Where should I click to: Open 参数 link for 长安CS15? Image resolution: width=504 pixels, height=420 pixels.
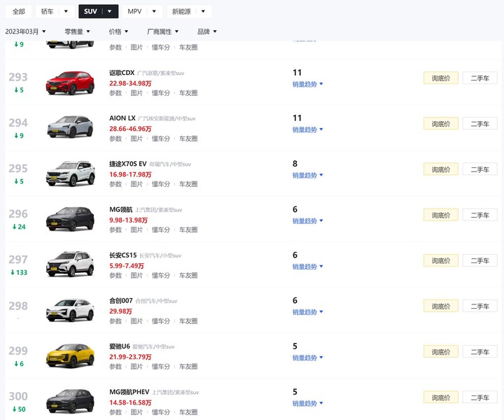click(x=115, y=275)
